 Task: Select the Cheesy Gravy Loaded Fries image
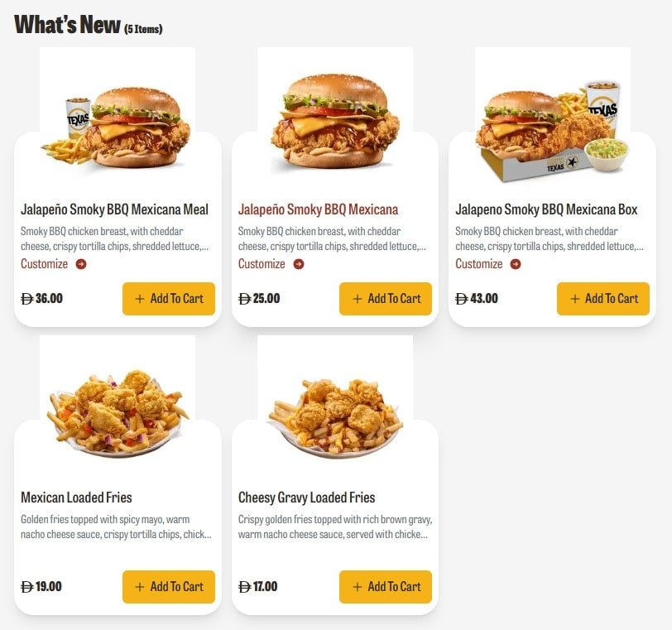[x=335, y=414]
